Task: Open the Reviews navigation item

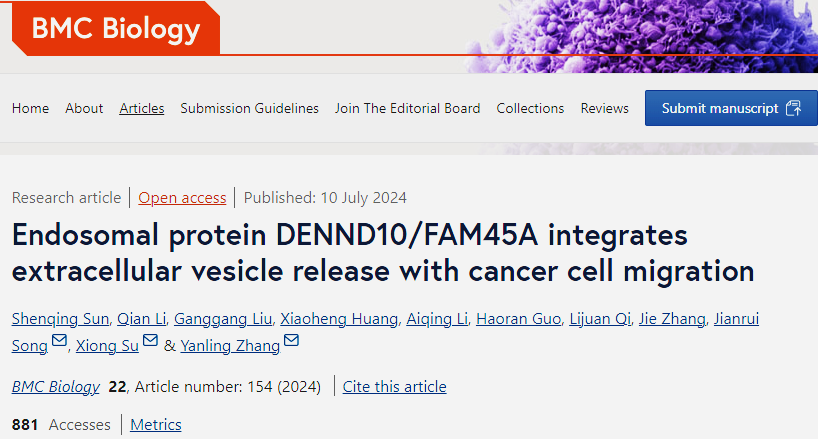Action: pyautogui.click(x=605, y=108)
